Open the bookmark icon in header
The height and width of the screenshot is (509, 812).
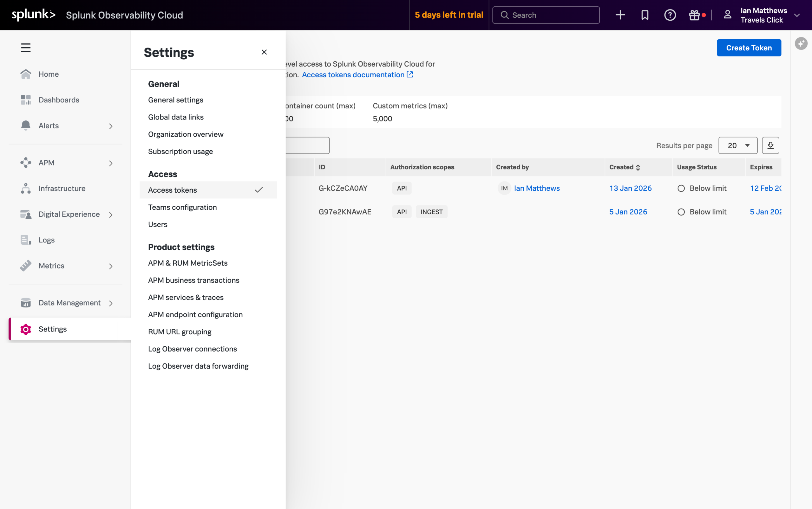(645, 15)
